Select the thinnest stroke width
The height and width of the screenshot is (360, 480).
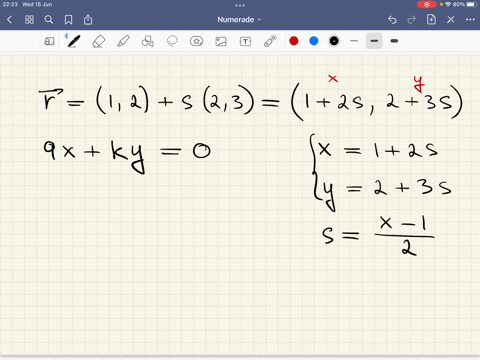pos(354,41)
